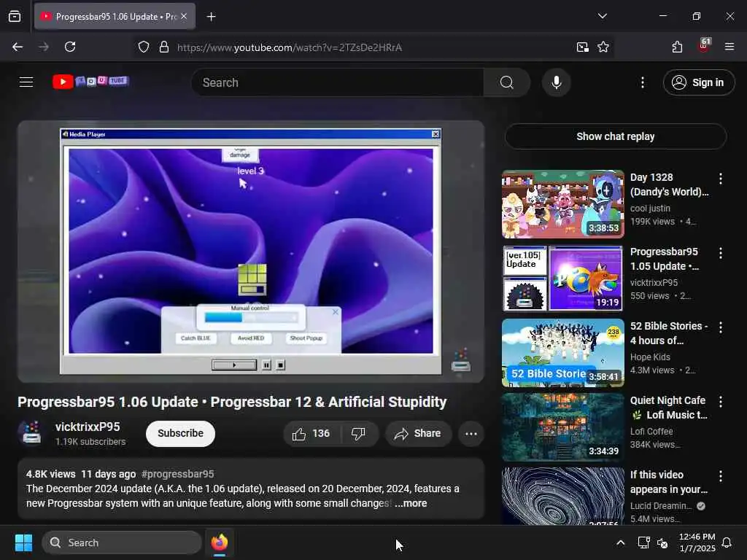The image size is (747, 560).
Task: Click the Windows taskbar Search box
Action: click(x=122, y=542)
